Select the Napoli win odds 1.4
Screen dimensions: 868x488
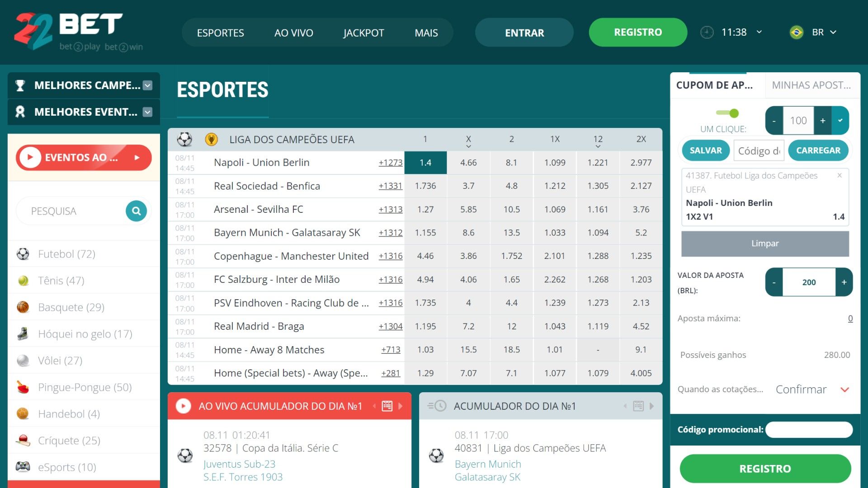[425, 163]
